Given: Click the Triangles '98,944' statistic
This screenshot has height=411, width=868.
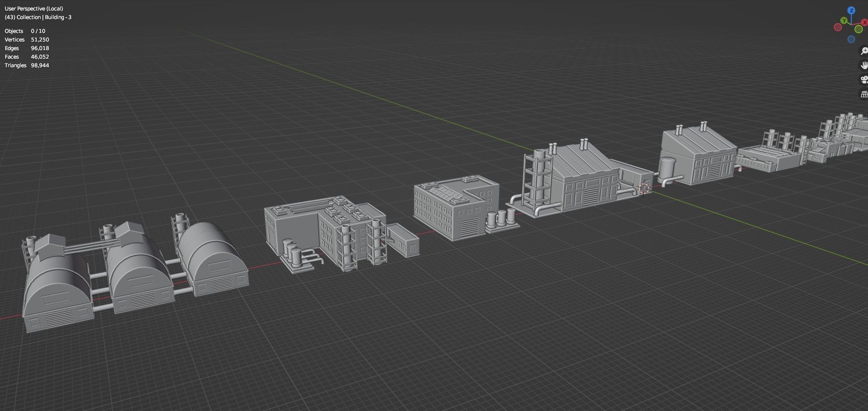Looking at the screenshot, I should (x=40, y=65).
